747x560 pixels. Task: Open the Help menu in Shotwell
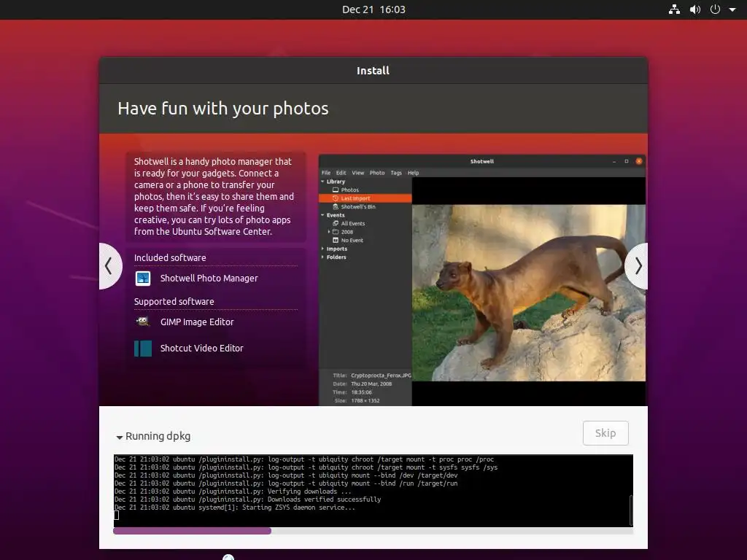413,173
